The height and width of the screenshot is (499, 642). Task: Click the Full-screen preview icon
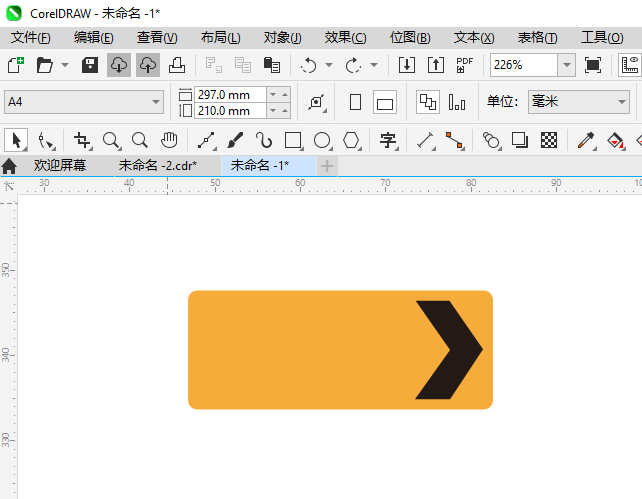point(593,65)
